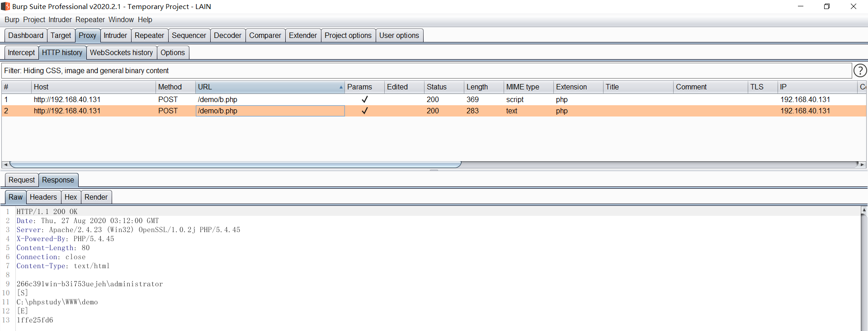
Task: Sort by the Edited column header
Action: click(404, 87)
